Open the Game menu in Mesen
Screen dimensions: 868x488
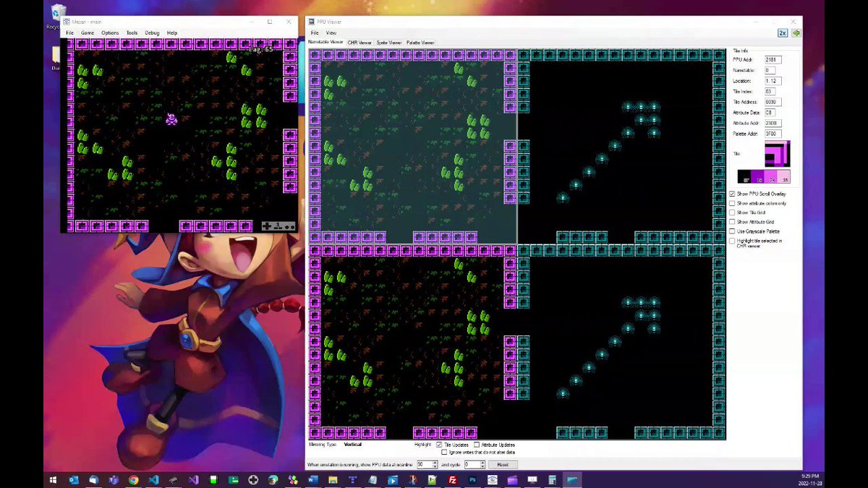87,33
